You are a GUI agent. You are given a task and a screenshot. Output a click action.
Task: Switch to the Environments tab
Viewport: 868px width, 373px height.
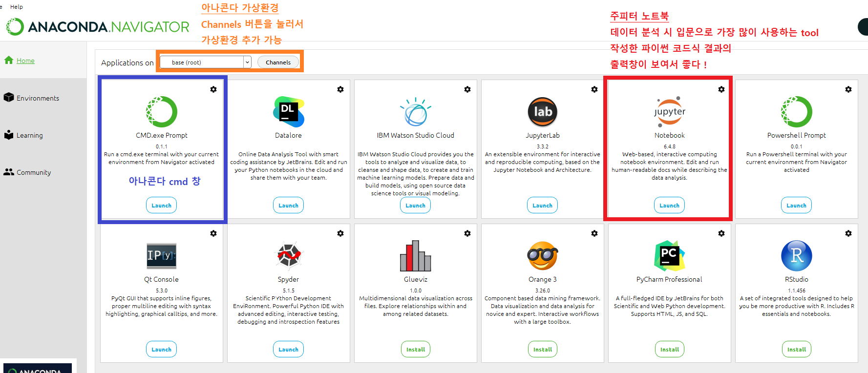(x=38, y=98)
